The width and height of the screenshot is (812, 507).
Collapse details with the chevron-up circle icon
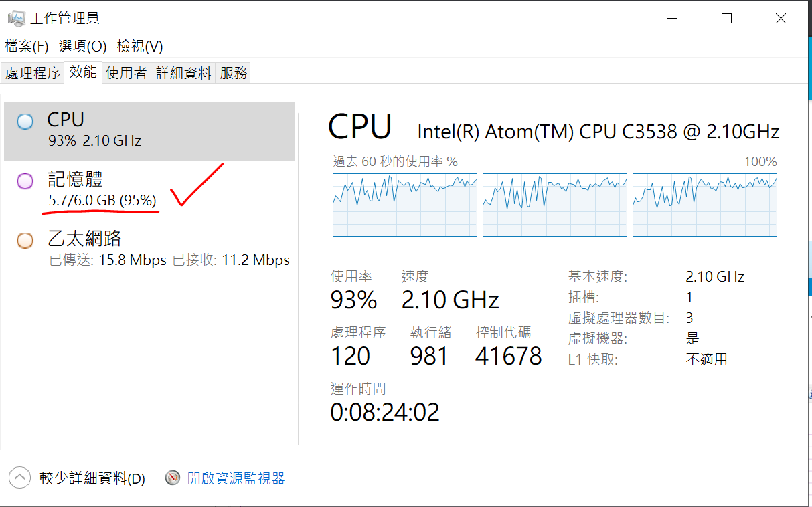click(x=20, y=478)
